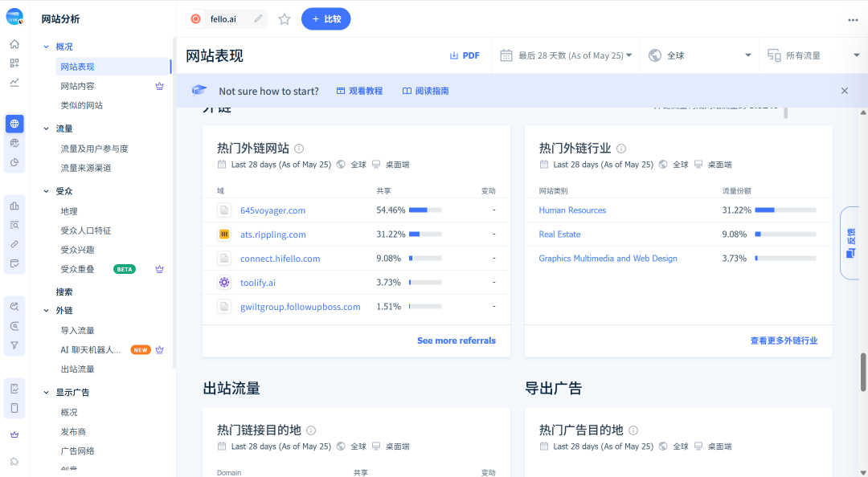The height and width of the screenshot is (477, 868).
Task: Open the home icon in left rail
Action: [14, 44]
